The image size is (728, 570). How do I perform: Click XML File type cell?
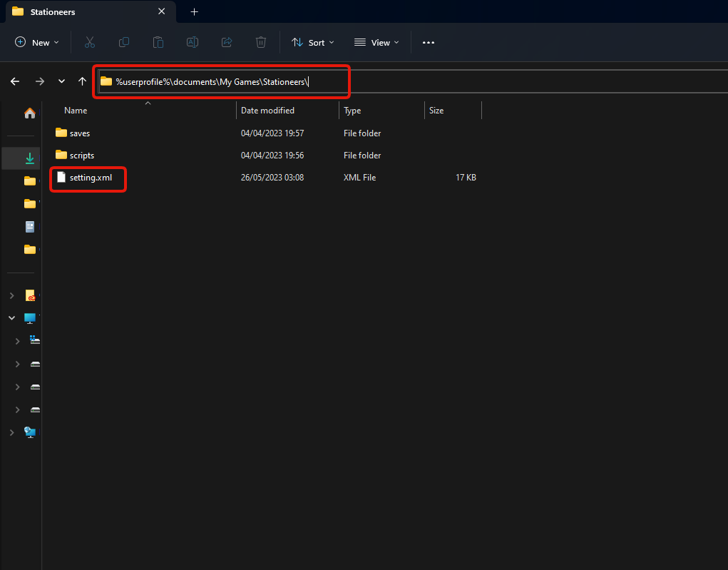pyautogui.click(x=360, y=178)
